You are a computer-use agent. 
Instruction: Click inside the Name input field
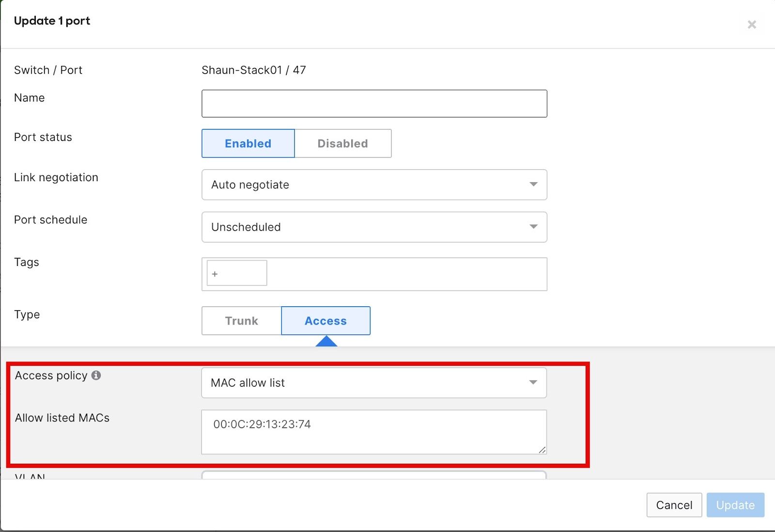tap(374, 103)
